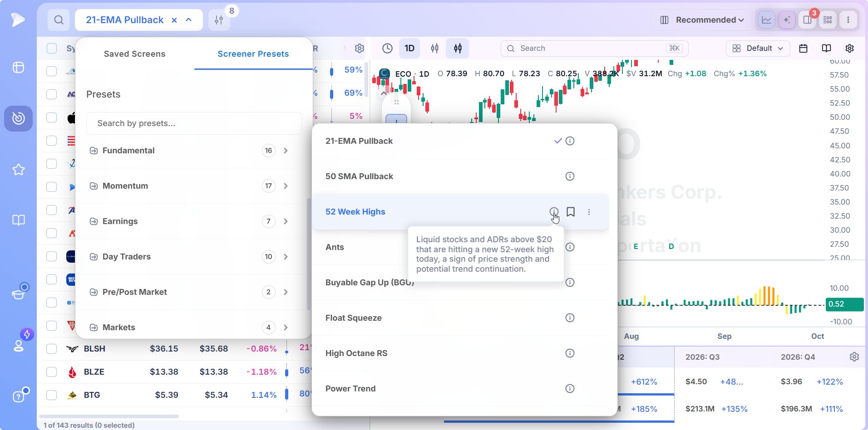Viewport: 868px width, 430px height.
Task: Open more options for 52 Week Highs
Action: [589, 212]
